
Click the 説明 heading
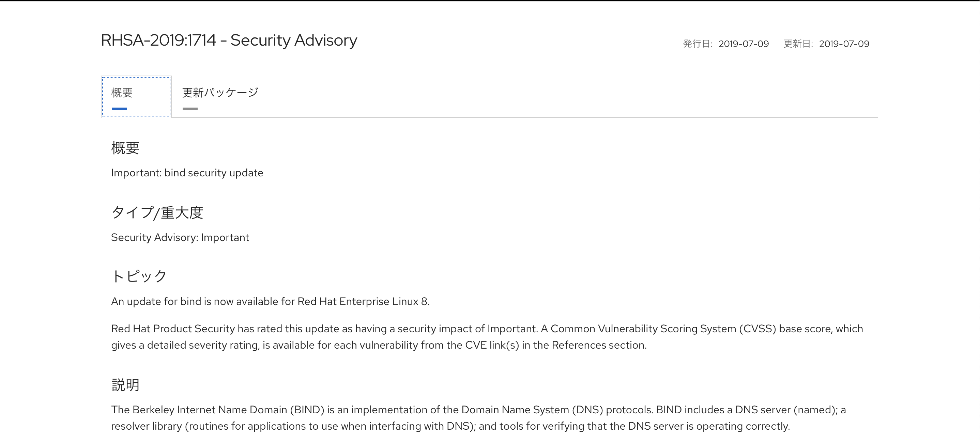pos(125,385)
